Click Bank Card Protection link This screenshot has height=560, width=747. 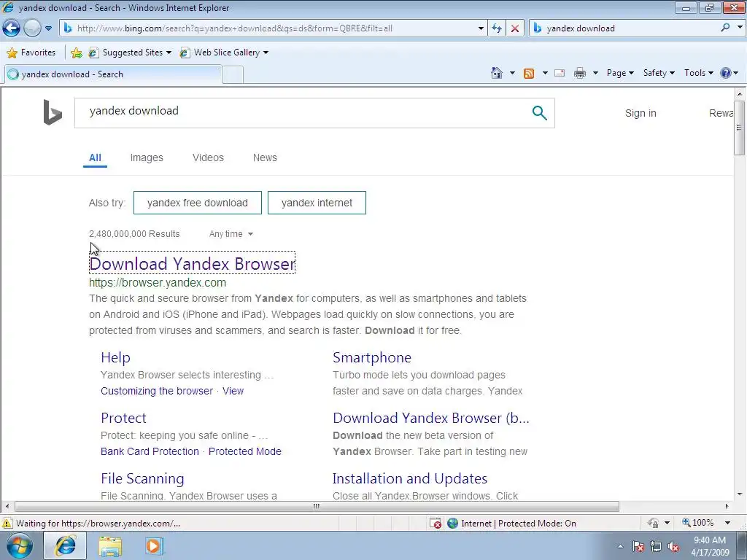pos(150,451)
